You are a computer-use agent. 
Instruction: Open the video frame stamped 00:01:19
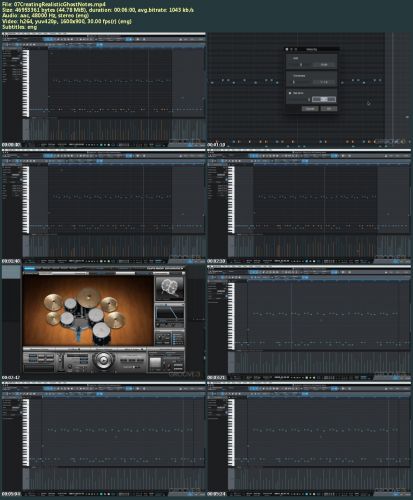[x=309, y=90]
